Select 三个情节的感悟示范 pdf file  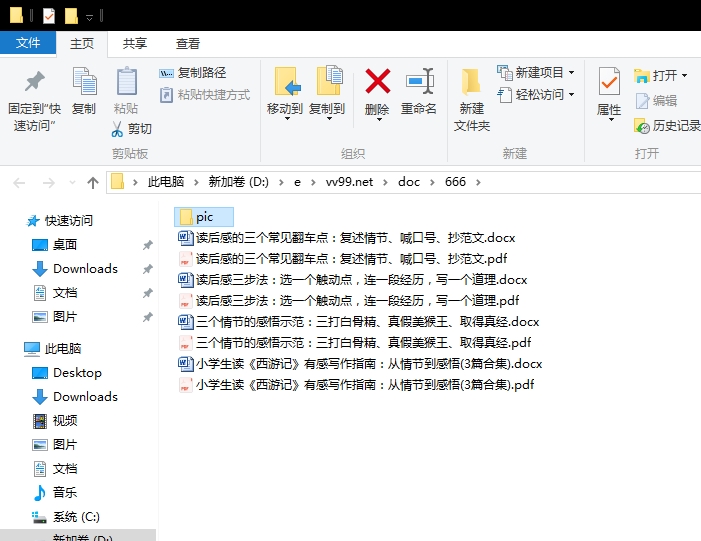click(355, 343)
